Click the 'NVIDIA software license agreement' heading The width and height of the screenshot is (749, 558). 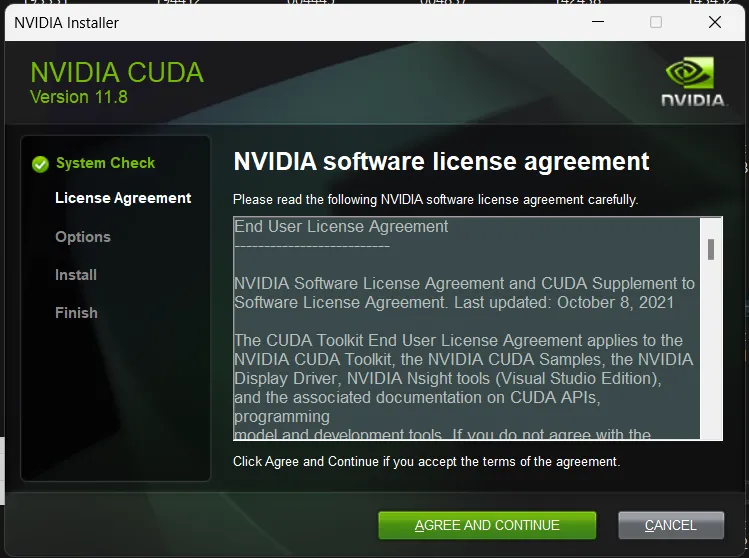(441, 161)
